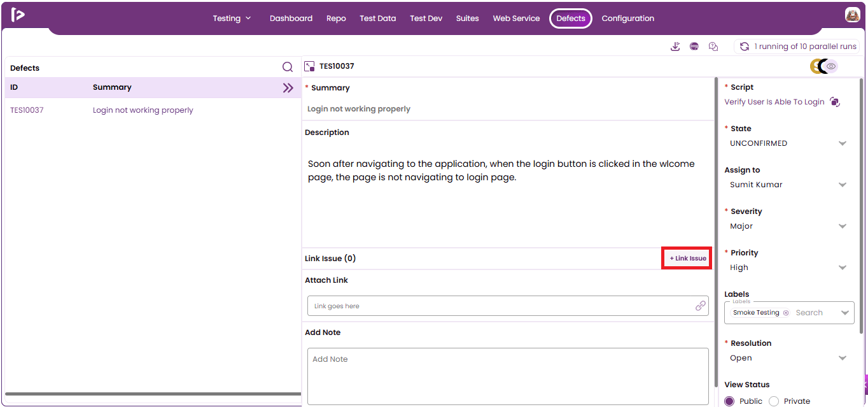Image resolution: width=868 pixels, height=407 pixels.
Task: Click the round striped globe icon
Action: [x=694, y=46]
